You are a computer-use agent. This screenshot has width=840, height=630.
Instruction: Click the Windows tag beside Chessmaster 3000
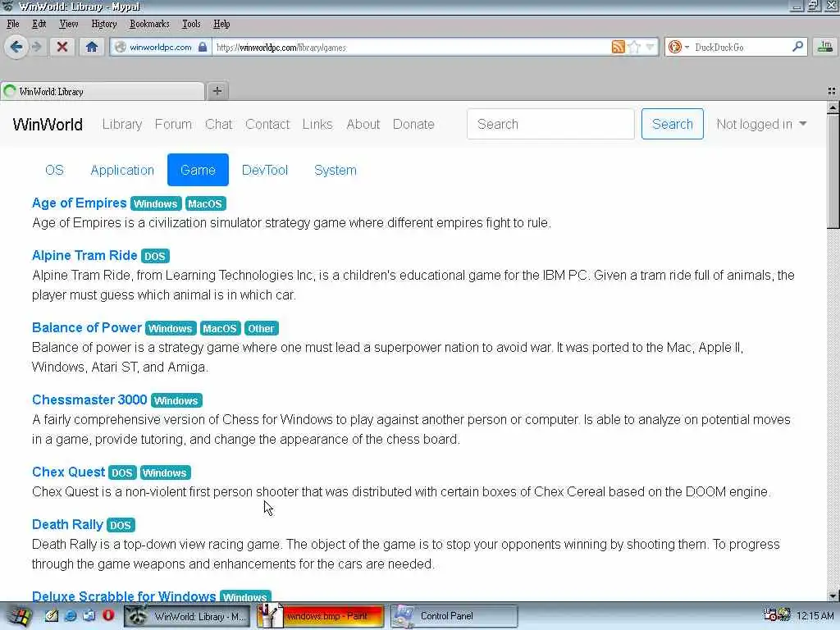(176, 400)
